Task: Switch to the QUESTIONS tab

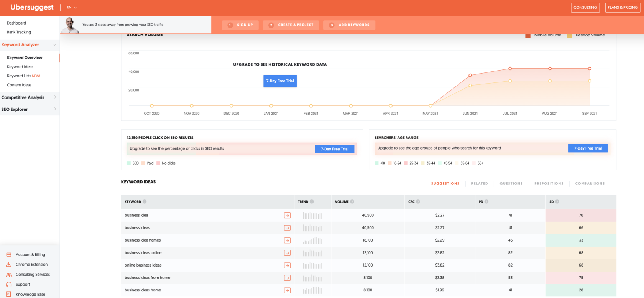Action: 511,184
